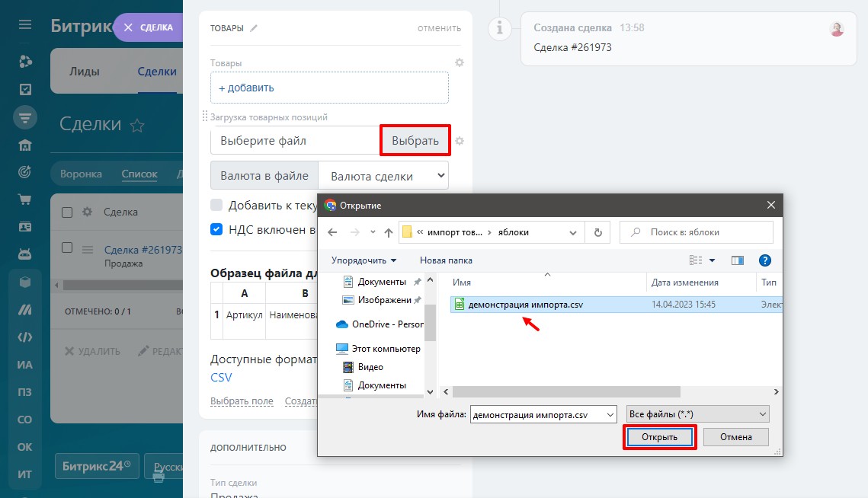868x498 pixels.
Task: Open the contact card icon in sidebar
Action: point(25,226)
